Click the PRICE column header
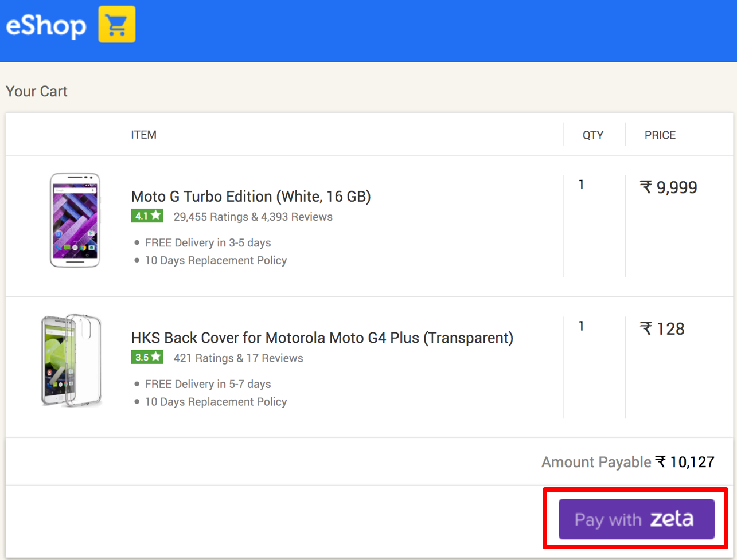Screen dimensions: 737x560 click(x=660, y=135)
